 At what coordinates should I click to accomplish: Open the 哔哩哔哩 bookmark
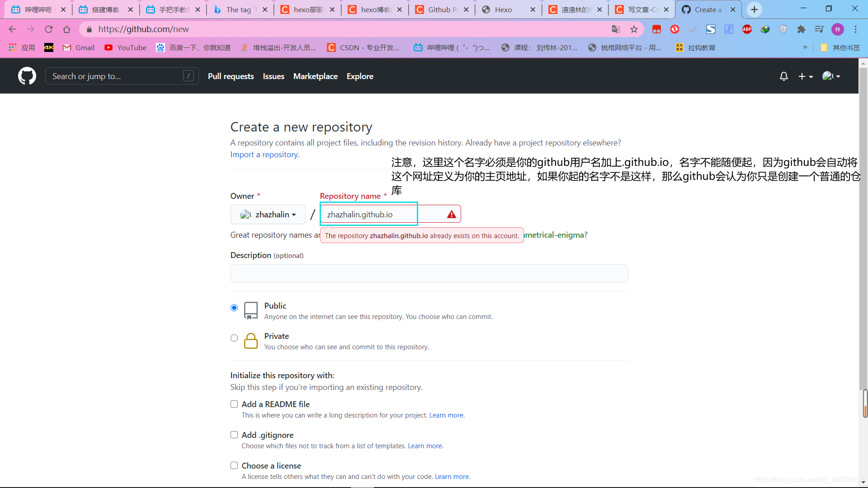pyautogui.click(x=452, y=47)
